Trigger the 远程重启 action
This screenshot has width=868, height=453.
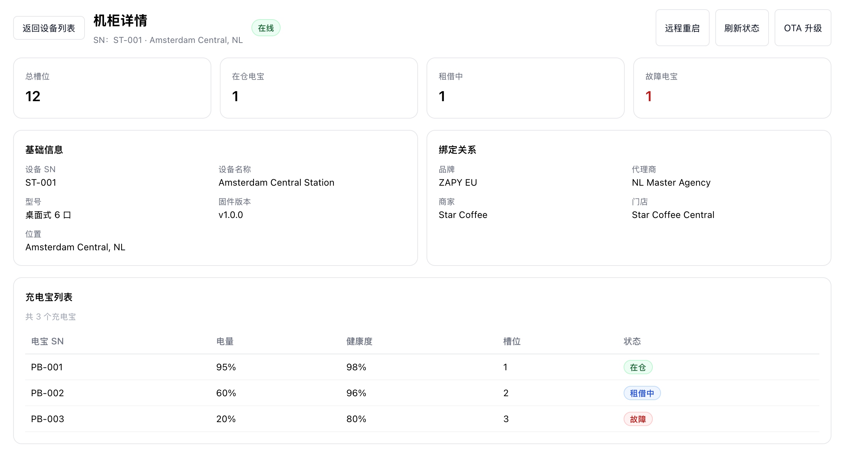682,28
